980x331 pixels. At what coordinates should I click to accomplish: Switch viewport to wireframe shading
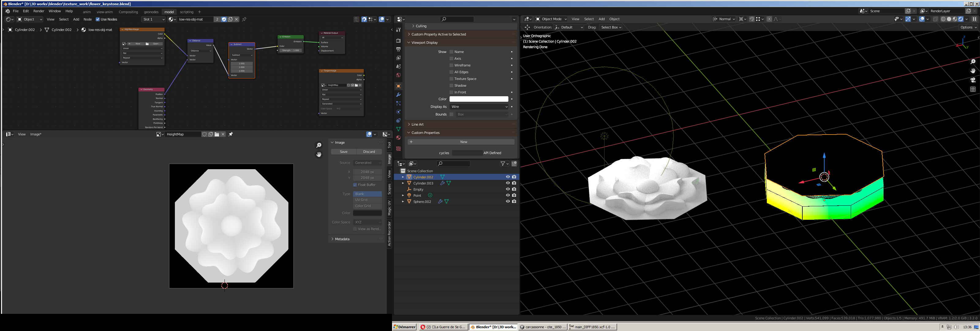pos(943,19)
